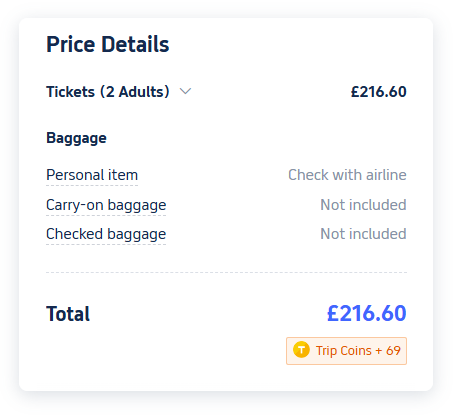The height and width of the screenshot is (417, 457).
Task: Click the Check with airline text
Action: (x=347, y=175)
